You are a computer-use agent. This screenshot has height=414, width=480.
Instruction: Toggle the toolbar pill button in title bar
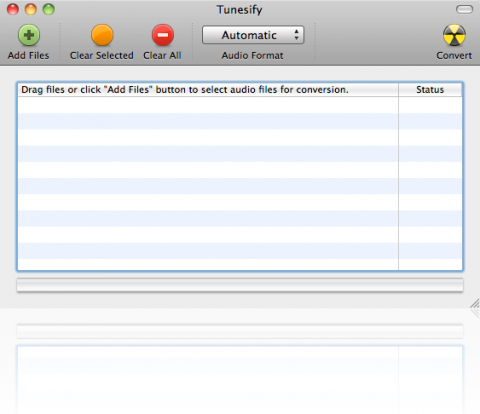tap(464, 9)
